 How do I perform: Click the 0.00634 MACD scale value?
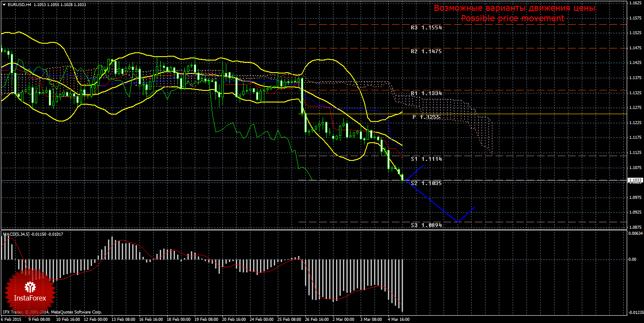(635, 233)
